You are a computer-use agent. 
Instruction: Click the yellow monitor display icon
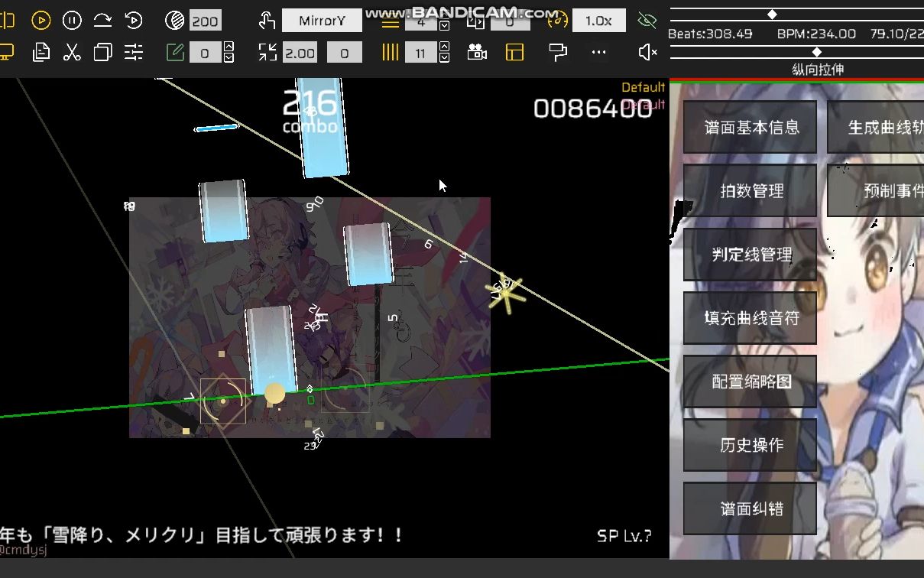click(x=6, y=52)
